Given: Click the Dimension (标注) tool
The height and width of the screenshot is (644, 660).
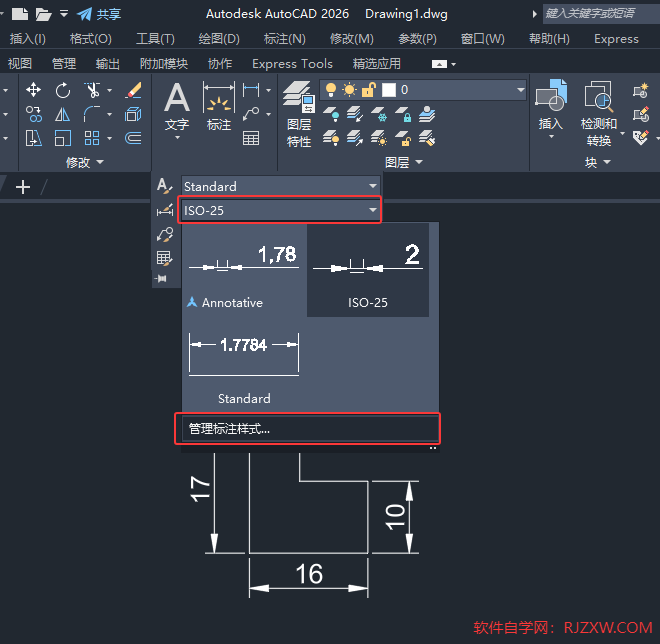Looking at the screenshot, I should [x=219, y=105].
